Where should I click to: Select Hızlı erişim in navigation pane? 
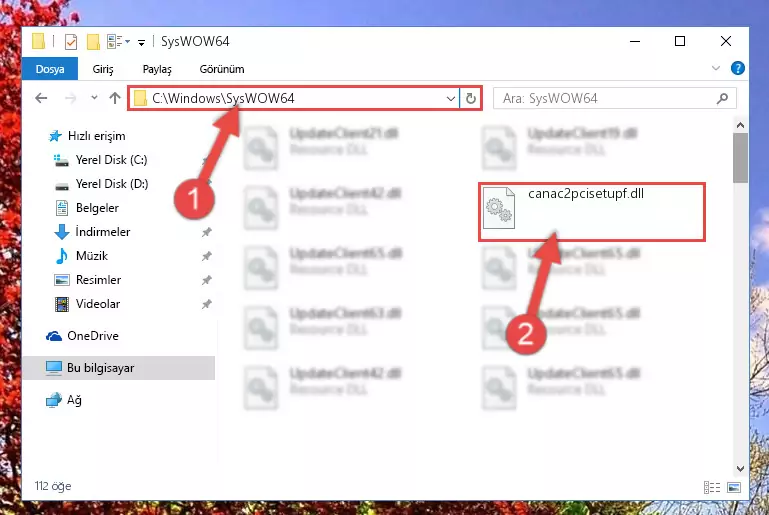tap(96, 136)
